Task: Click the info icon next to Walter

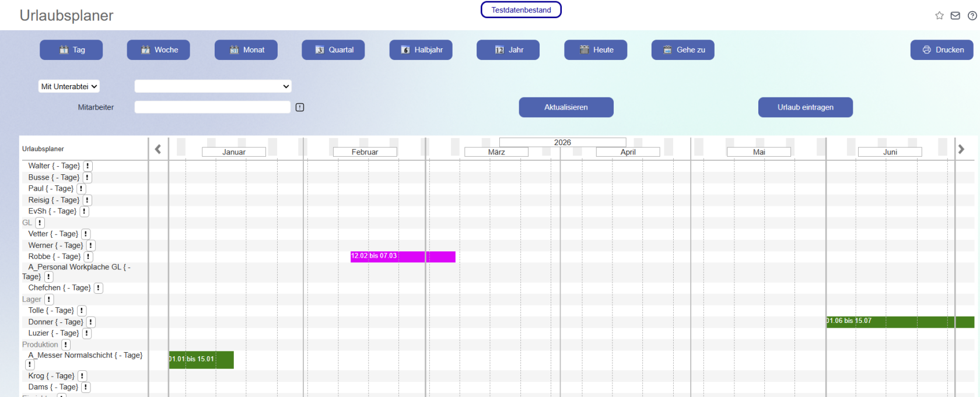Action: point(88,166)
